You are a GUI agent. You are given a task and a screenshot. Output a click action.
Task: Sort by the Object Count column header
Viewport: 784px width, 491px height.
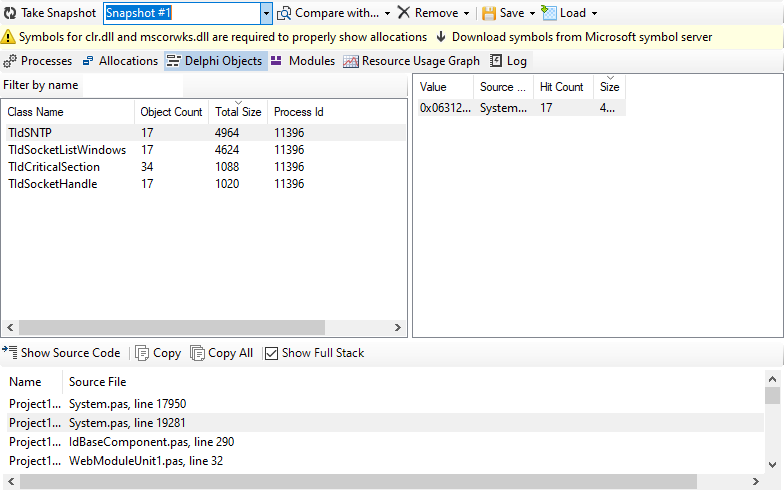tap(171, 112)
